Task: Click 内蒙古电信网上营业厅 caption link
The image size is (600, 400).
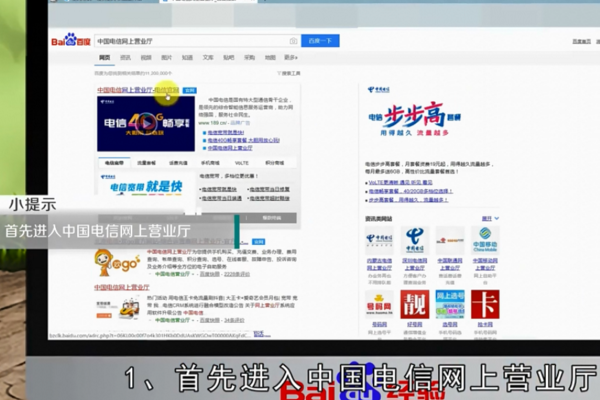Action: click(379, 264)
